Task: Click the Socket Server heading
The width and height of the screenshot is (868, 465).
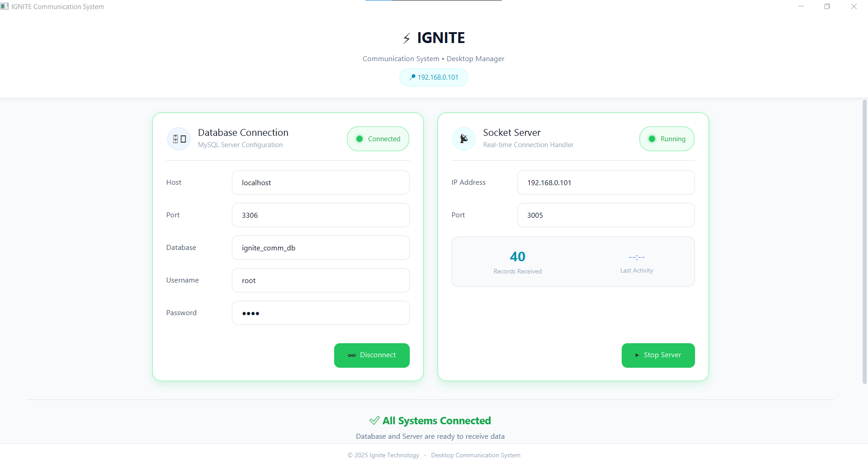Action: click(512, 133)
